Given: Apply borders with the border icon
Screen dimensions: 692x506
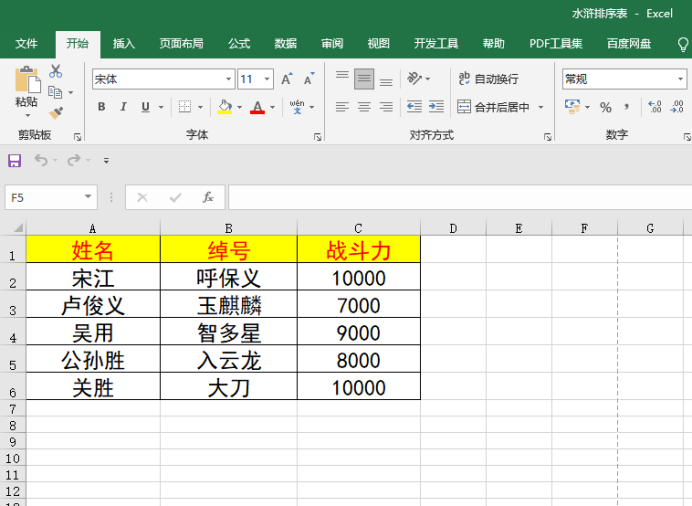Looking at the screenshot, I should [x=185, y=106].
